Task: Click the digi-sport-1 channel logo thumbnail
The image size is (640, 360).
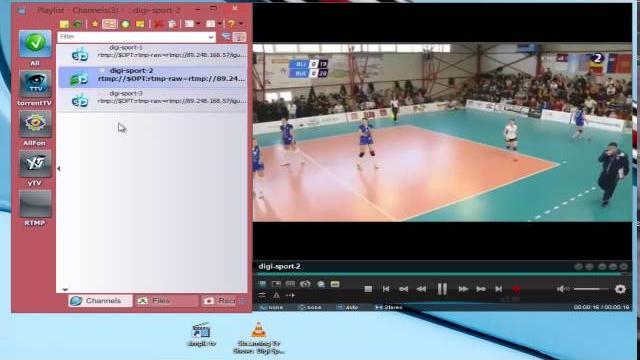Action: [x=80, y=55]
